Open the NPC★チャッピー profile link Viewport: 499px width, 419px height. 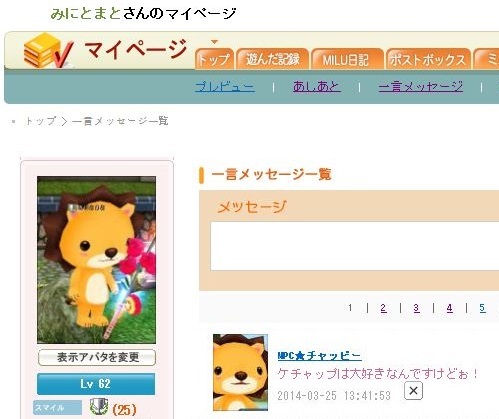[320, 356]
